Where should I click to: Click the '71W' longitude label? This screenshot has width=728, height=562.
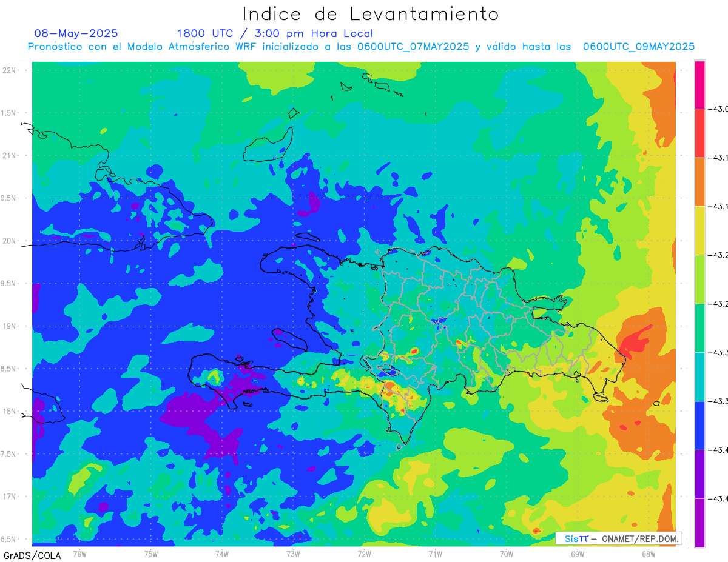(435, 554)
